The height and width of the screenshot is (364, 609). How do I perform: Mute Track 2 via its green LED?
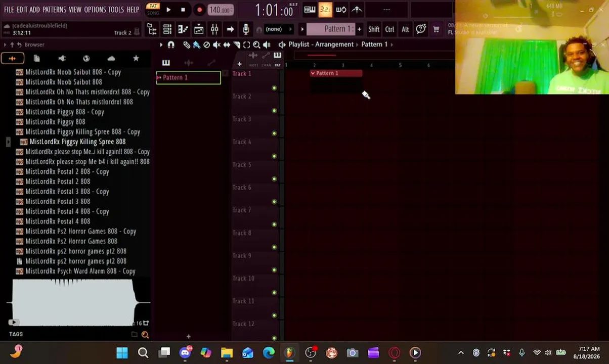(x=274, y=111)
